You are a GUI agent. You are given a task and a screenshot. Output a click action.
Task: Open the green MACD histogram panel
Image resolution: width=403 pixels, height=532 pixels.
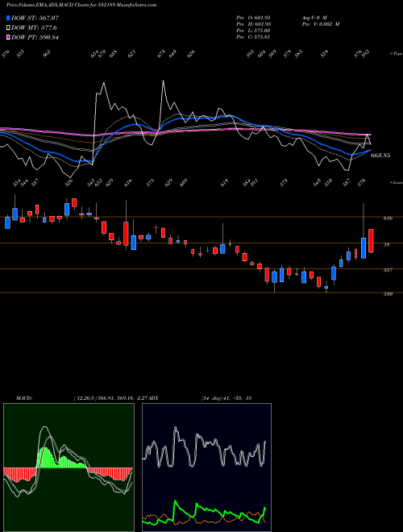69,468
